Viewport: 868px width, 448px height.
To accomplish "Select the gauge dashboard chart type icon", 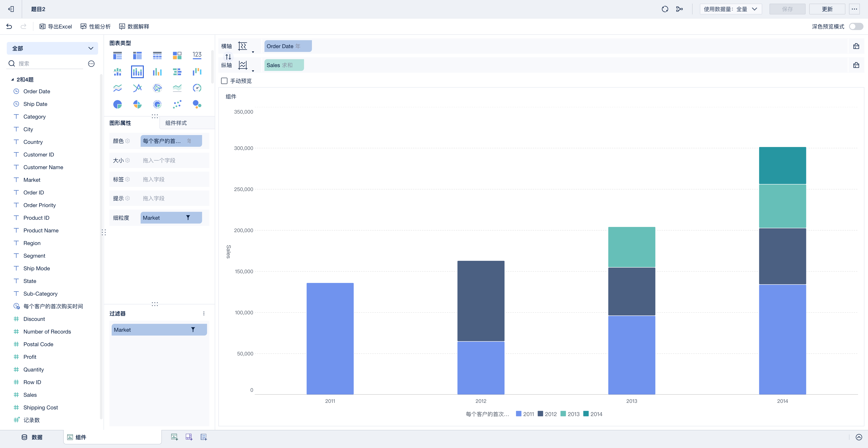I will click(x=197, y=88).
